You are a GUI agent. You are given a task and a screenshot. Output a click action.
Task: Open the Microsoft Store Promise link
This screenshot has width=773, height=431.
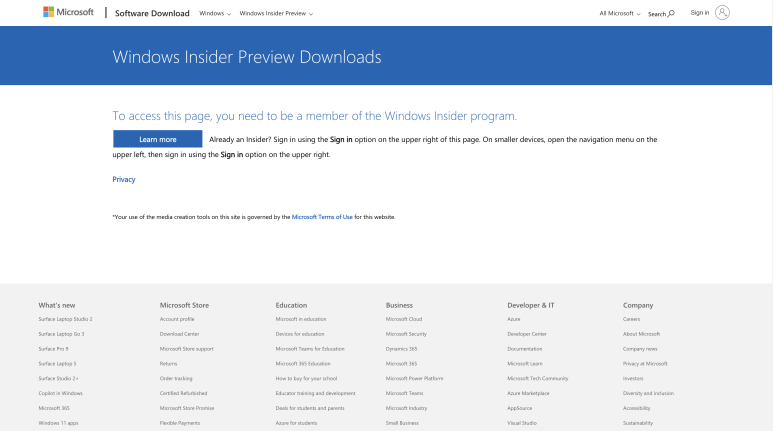(x=187, y=408)
